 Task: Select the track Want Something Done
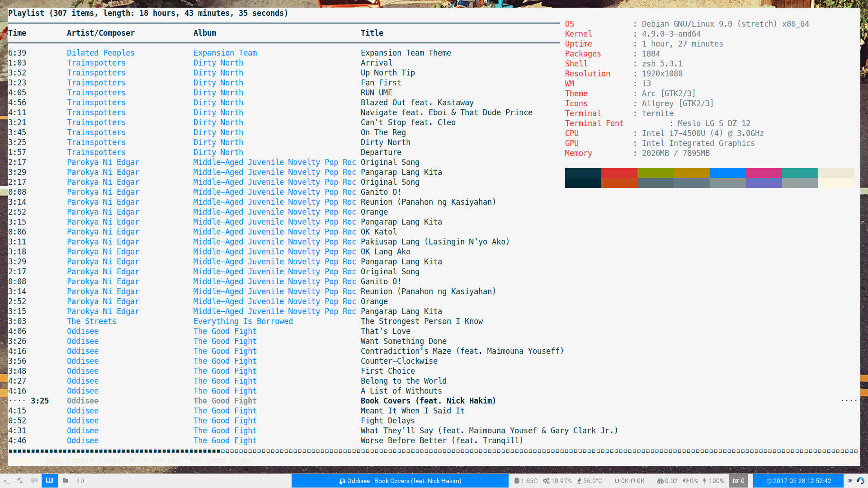pos(404,341)
